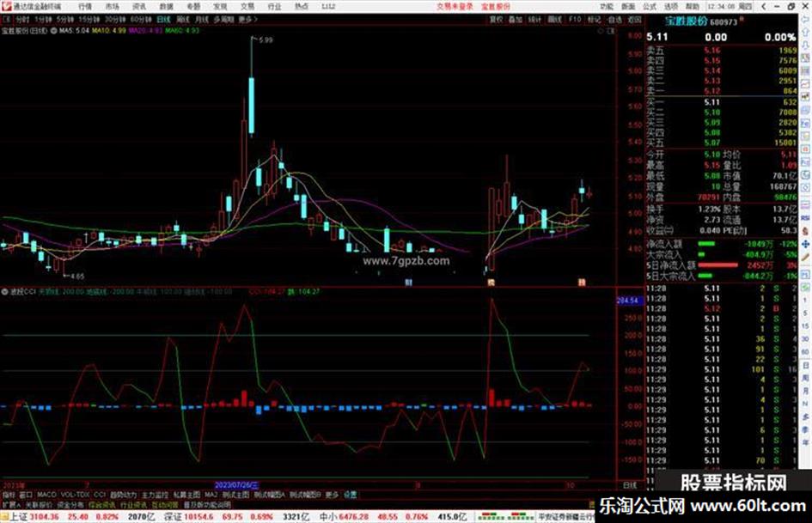
Task: Open the 公式 menu at top right
Action: 650,6
